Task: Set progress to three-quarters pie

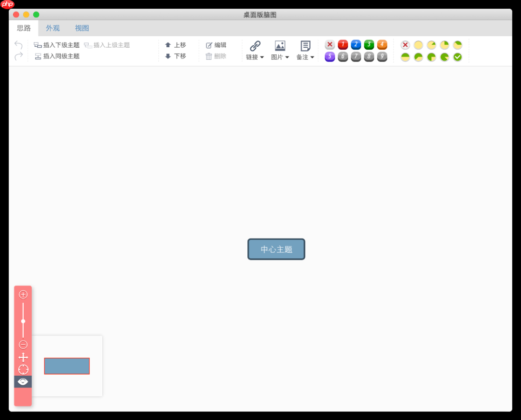Action: (x=431, y=57)
